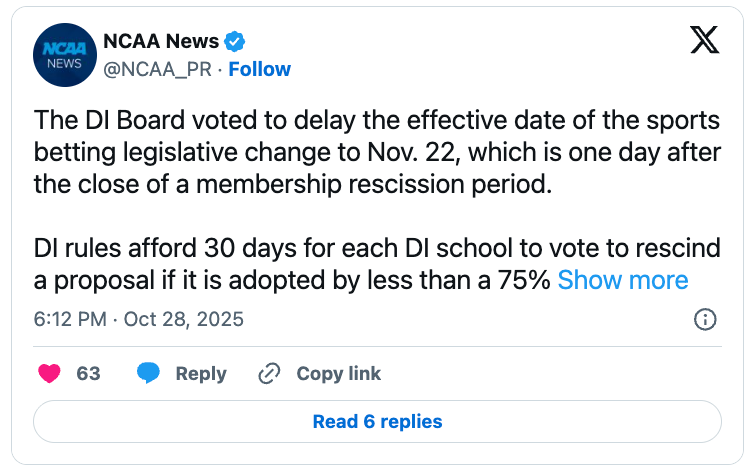The width and height of the screenshot is (752, 476).
Task: Click the chain-link copy icon
Action: 268,374
